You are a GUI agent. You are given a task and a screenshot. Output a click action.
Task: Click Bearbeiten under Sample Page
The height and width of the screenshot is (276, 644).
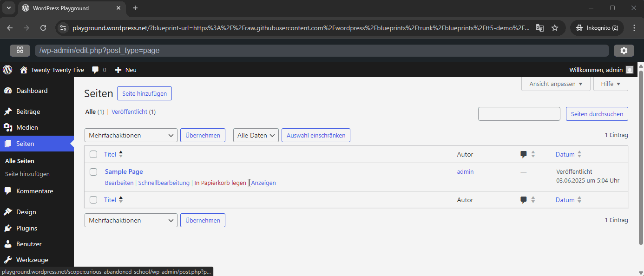coord(119,183)
